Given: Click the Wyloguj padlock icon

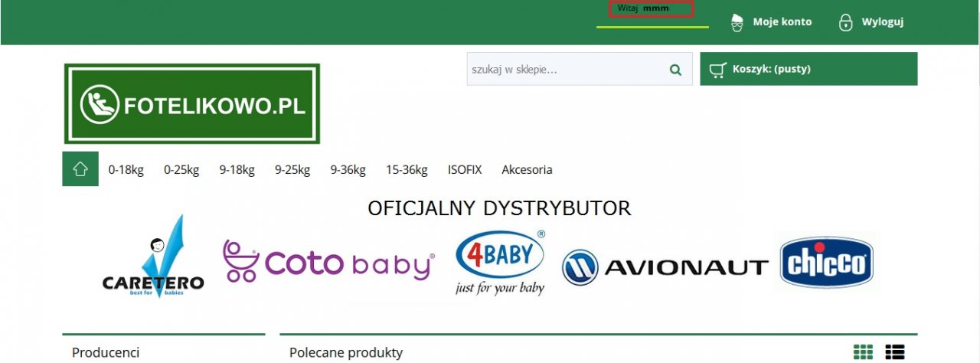Looking at the screenshot, I should 846,22.
